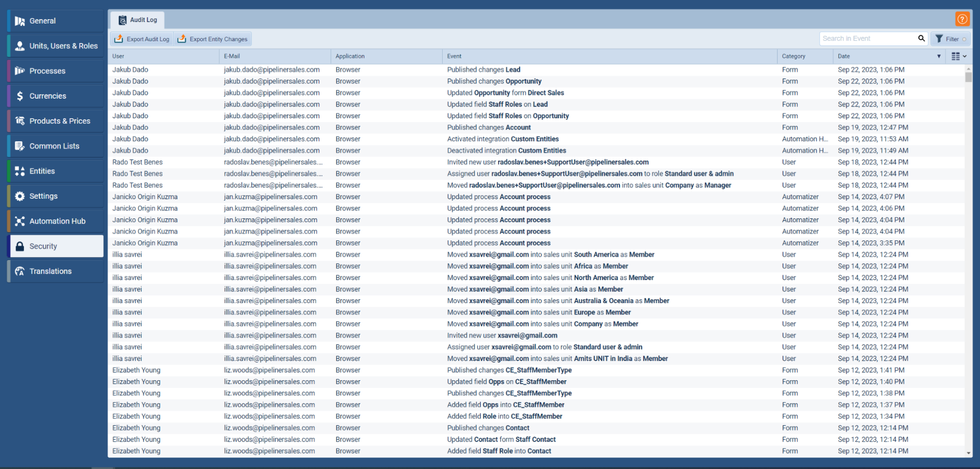Click the orange help question mark icon
Screen dimensions: 980x469
click(962, 19)
